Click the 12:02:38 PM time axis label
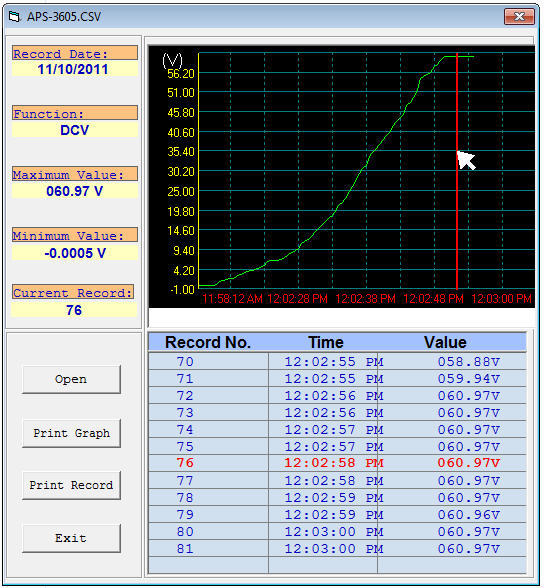This screenshot has width=544, height=588. click(366, 299)
